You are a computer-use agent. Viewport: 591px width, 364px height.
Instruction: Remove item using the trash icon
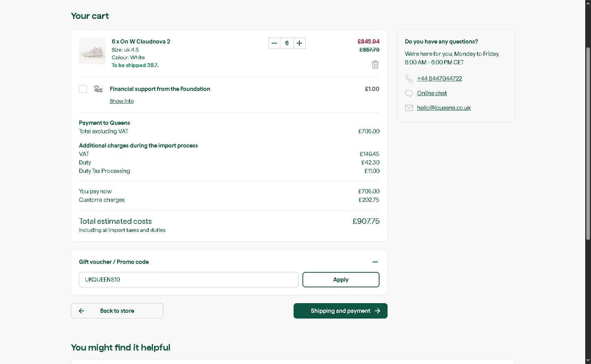coord(375,64)
